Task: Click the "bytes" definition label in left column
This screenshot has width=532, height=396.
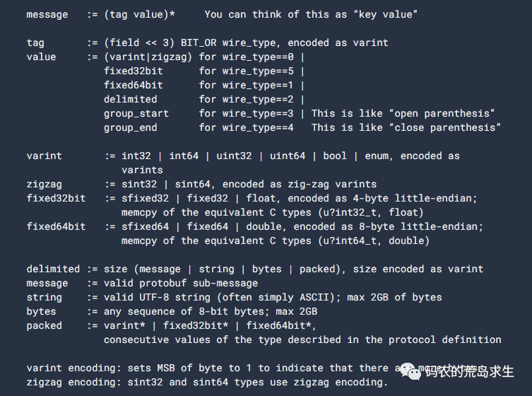Action: coord(41,311)
